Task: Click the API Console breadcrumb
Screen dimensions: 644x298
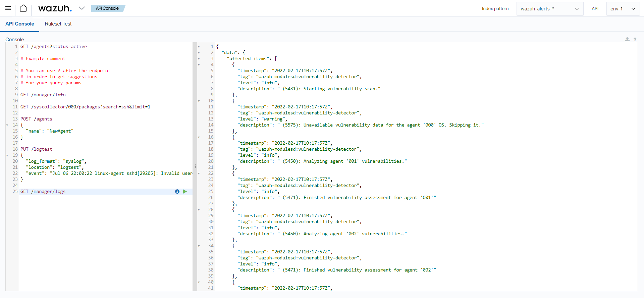Action: 107,8
